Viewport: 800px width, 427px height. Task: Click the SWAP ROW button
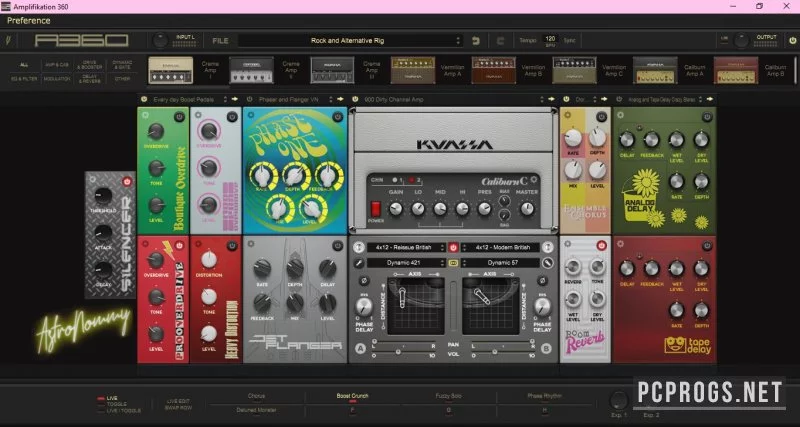[x=179, y=408]
